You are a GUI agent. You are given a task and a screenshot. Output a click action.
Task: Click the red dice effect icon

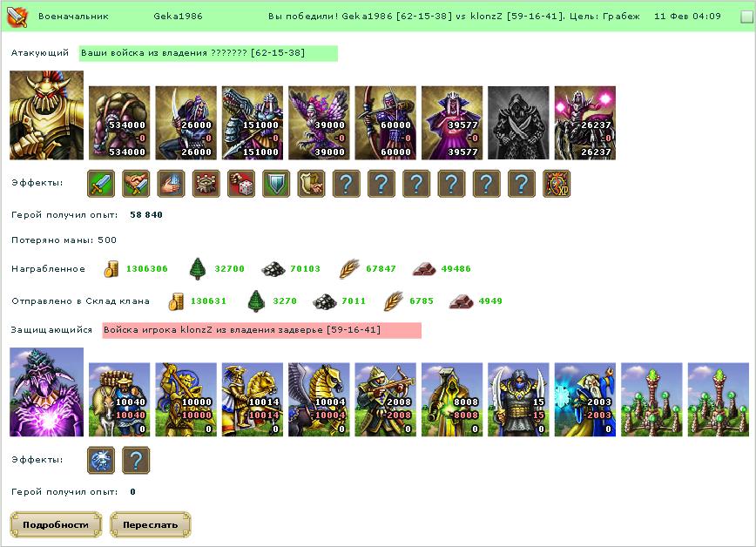click(241, 183)
